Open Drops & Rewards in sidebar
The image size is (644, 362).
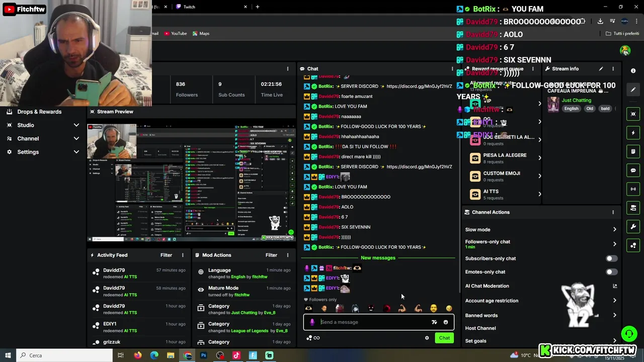tap(39, 112)
